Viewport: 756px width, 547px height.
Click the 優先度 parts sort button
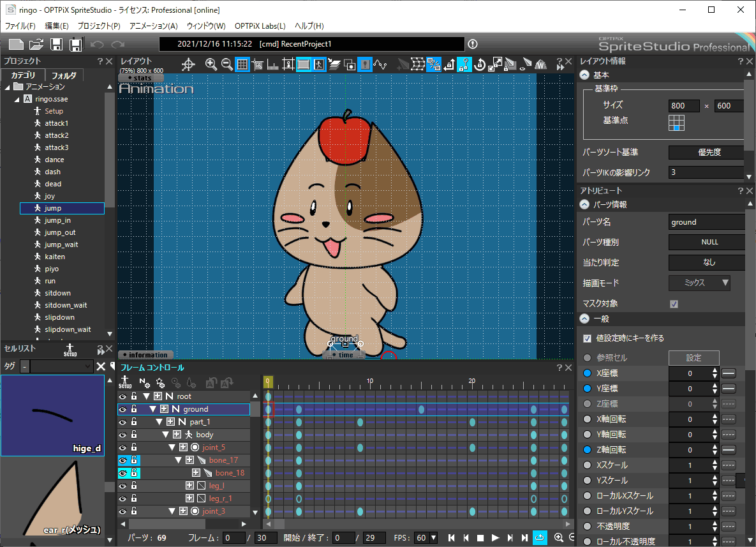coord(706,153)
